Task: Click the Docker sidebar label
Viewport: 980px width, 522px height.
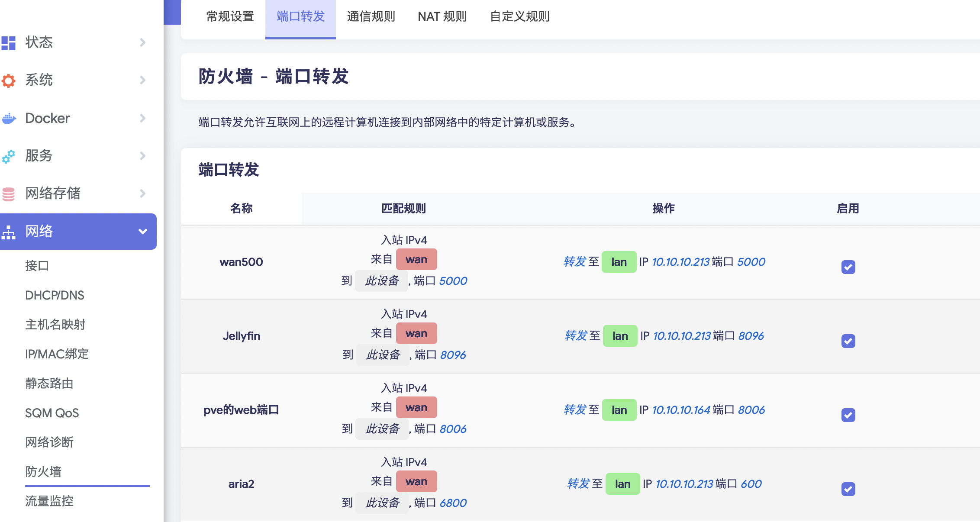Action: click(48, 118)
